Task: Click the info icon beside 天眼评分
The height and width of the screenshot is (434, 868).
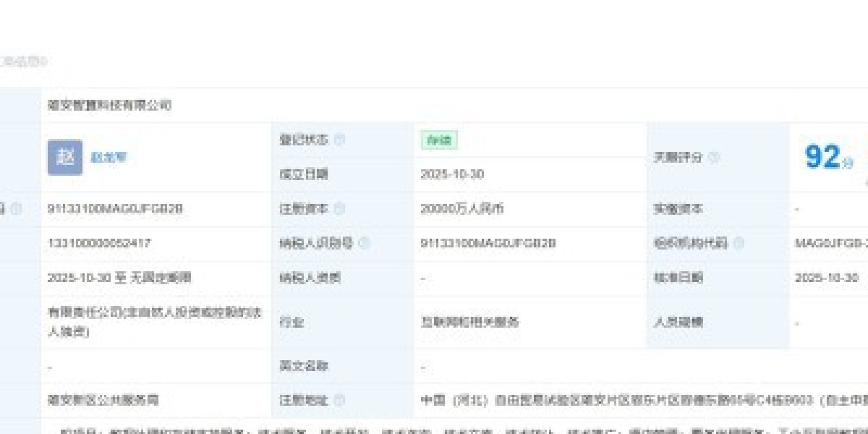Action: [x=714, y=157]
